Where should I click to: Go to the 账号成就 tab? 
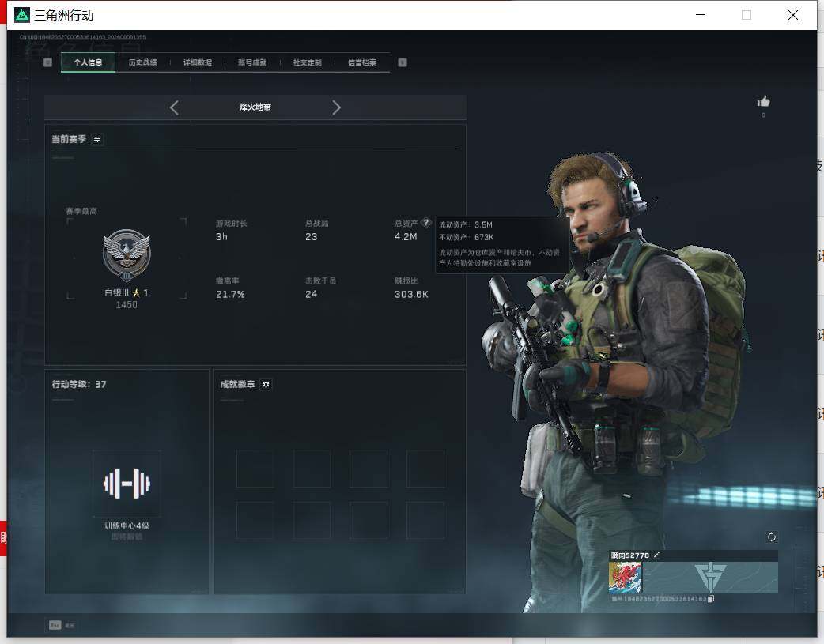click(252, 62)
